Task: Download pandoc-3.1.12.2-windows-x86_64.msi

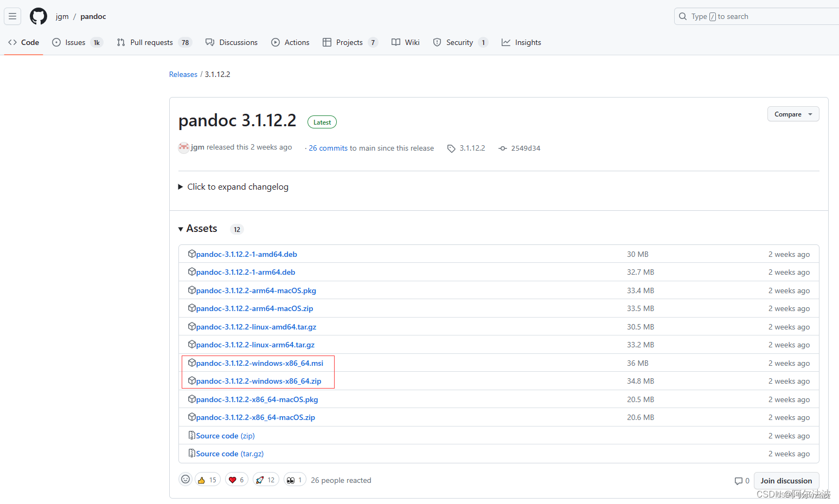Action: coord(259,363)
